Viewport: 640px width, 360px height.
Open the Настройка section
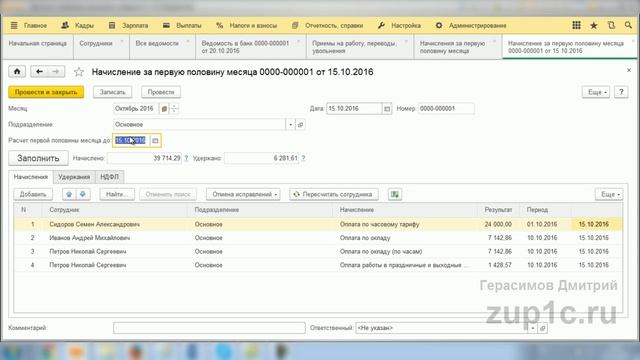coord(399,25)
